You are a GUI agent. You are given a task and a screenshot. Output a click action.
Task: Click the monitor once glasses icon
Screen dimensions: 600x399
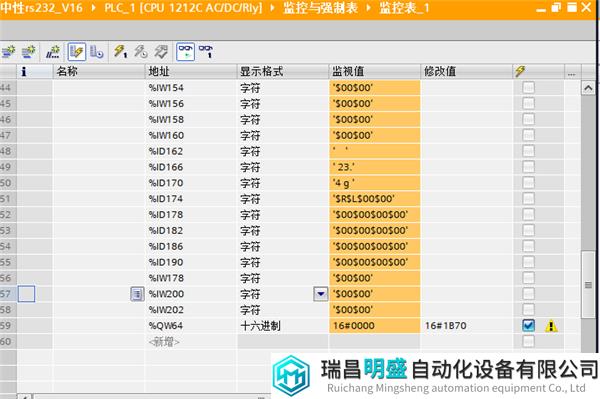[206, 52]
